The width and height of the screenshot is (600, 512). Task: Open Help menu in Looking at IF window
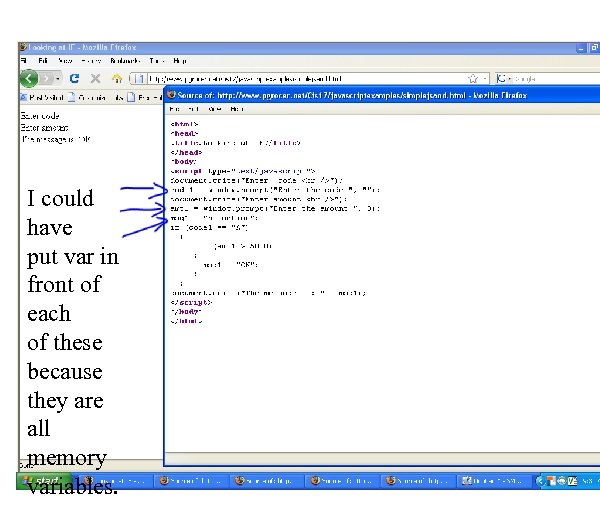pyautogui.click(x=180, y=61)
